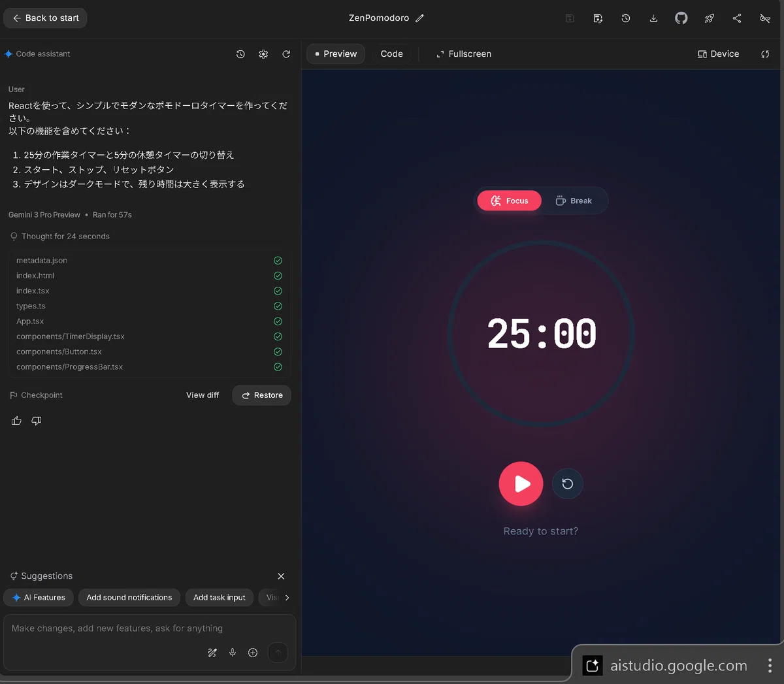
Task: Open the browser three-dot menu beside aistudio.google.com
Action: 770,666
